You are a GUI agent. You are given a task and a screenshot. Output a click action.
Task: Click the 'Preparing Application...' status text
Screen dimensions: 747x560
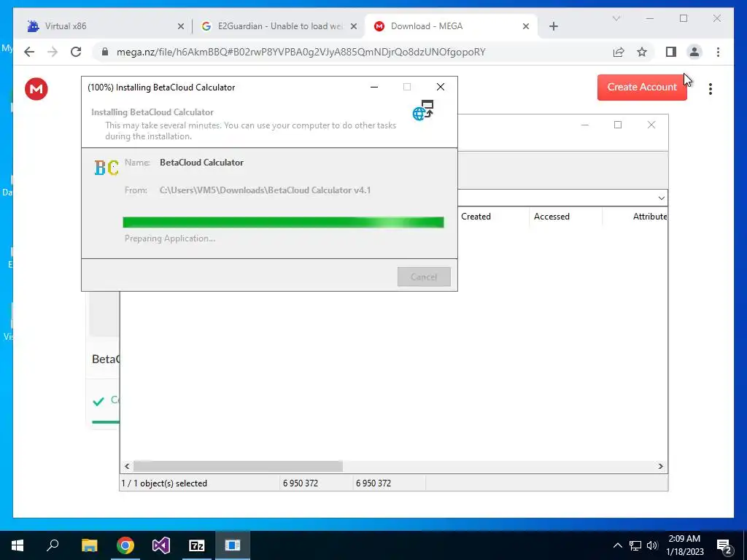click(169, 238)
